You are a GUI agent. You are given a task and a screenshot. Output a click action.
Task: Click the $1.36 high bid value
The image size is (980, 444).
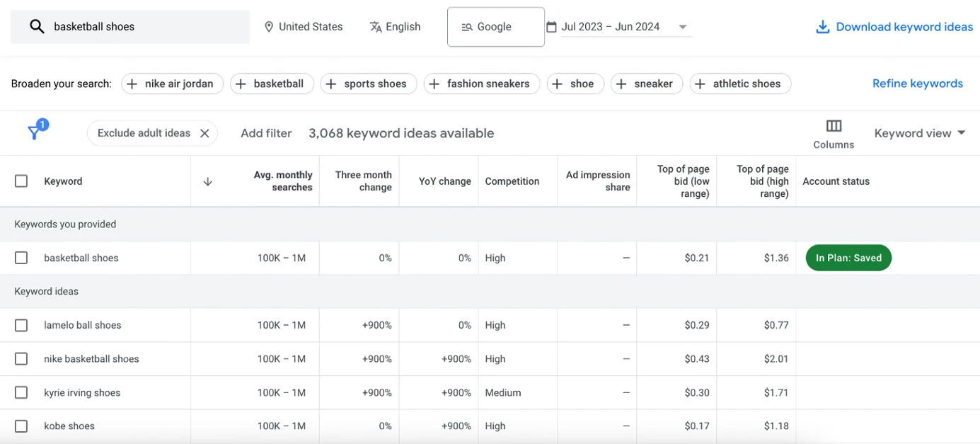pos(776,258)
